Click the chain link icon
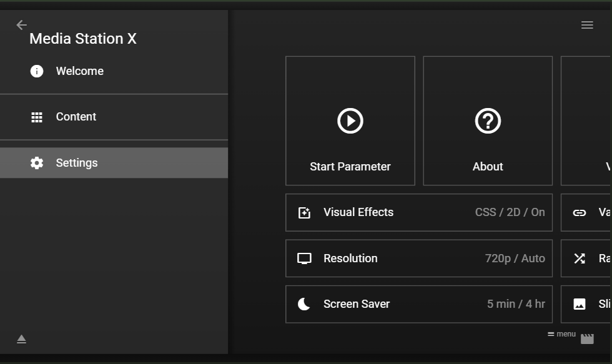The image size is (612, 364). tap(580, 212)
